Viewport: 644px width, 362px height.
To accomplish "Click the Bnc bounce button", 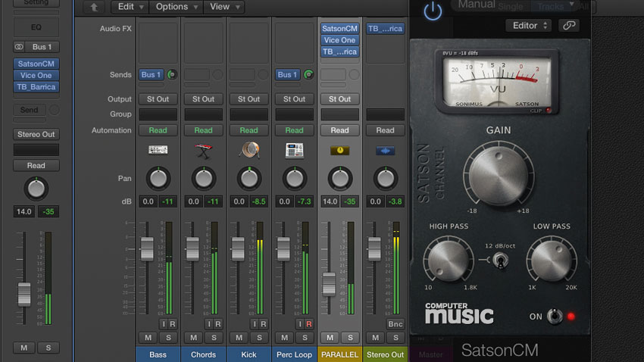I will (395, 324).
